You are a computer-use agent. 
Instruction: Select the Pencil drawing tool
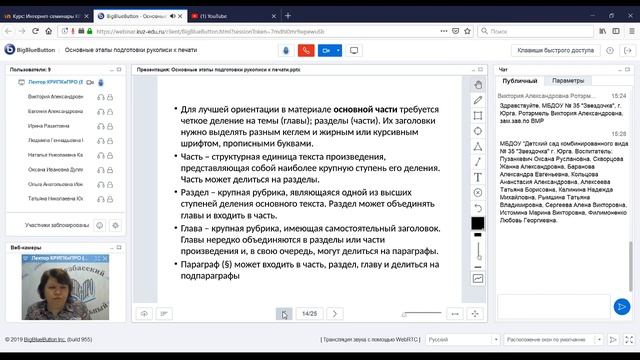pyautogui.click(x=478, y=100)
